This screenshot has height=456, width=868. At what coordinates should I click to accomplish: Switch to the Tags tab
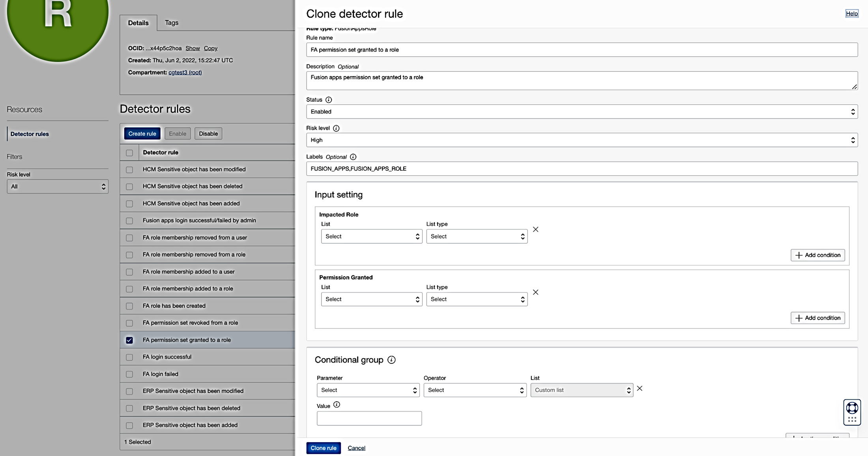pos(171,23)
